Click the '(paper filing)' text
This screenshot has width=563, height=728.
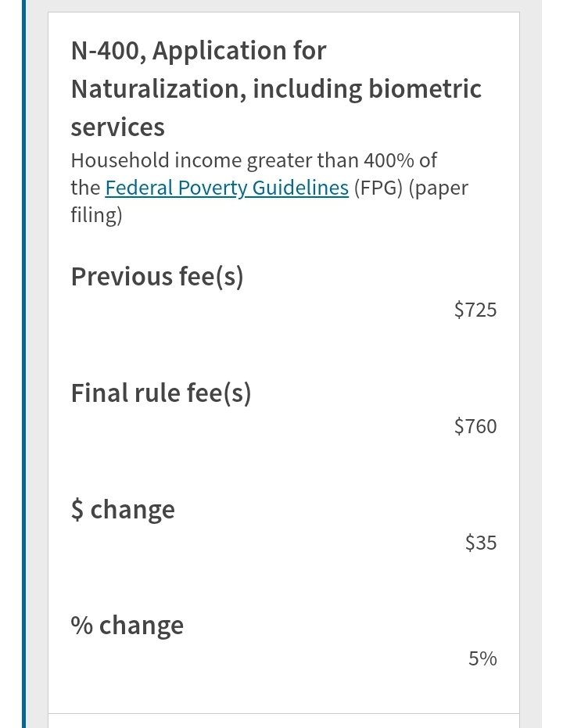[x=270, y=202]
